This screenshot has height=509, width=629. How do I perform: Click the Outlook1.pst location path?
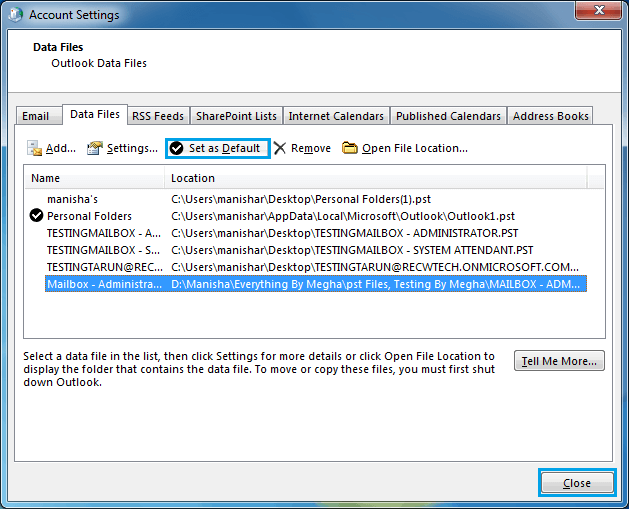tap(343, 216)
